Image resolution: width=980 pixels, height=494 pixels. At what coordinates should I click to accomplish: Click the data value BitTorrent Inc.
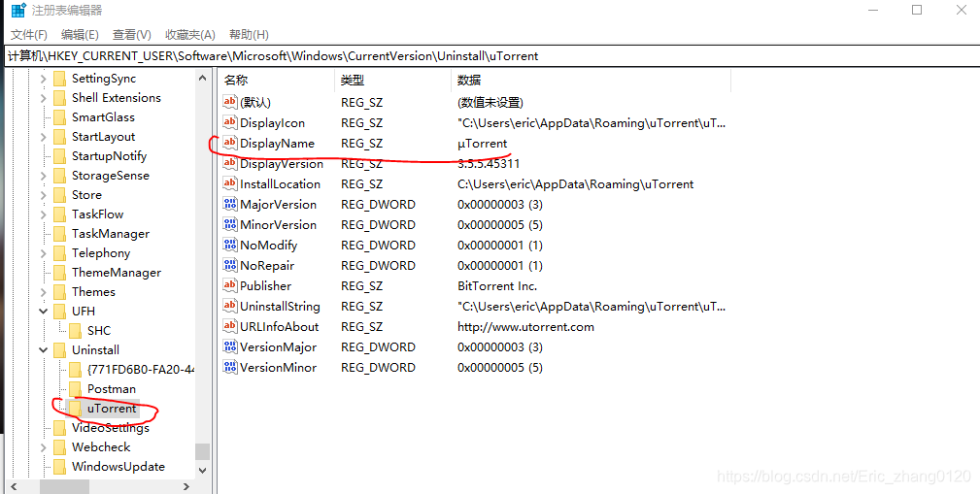coord(497,285)
